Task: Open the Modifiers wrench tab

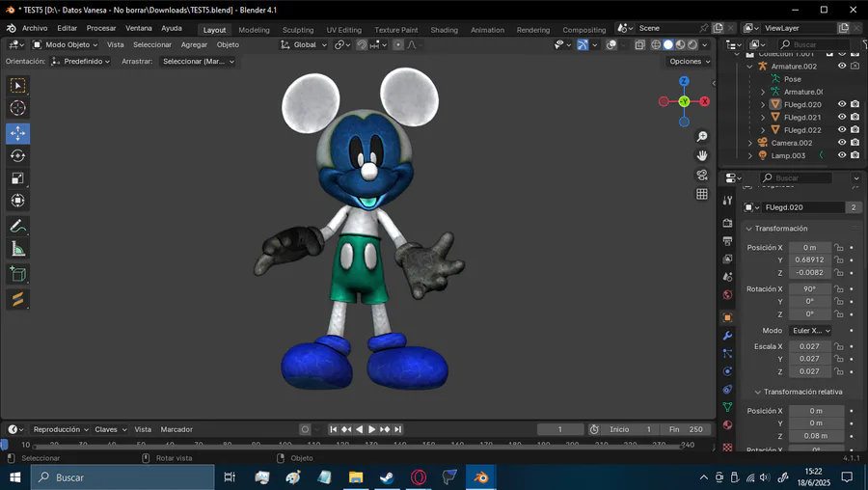Action: click(x=727, y=336)
